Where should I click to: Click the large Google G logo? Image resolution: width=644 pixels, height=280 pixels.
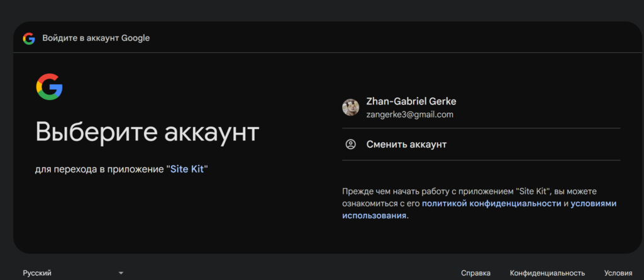(x=49, y=87)
